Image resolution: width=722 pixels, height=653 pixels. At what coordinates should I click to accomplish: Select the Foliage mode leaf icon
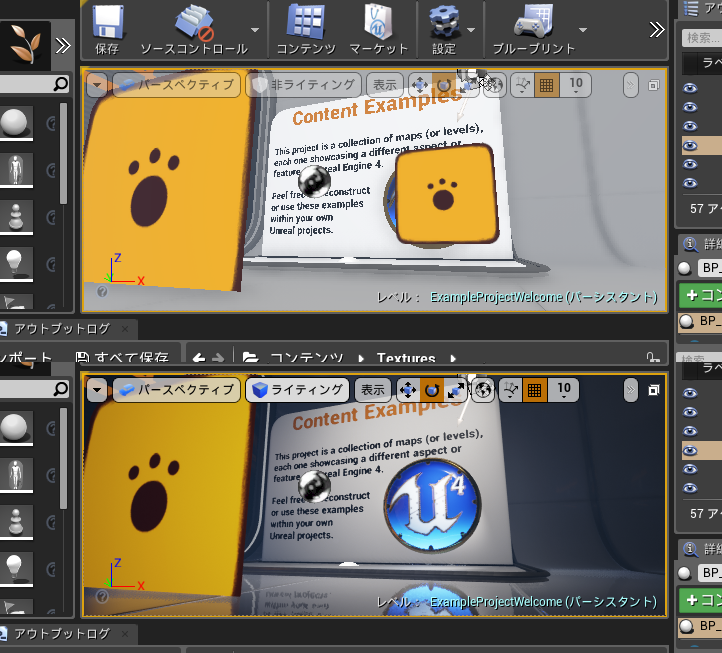click(25, 44)
